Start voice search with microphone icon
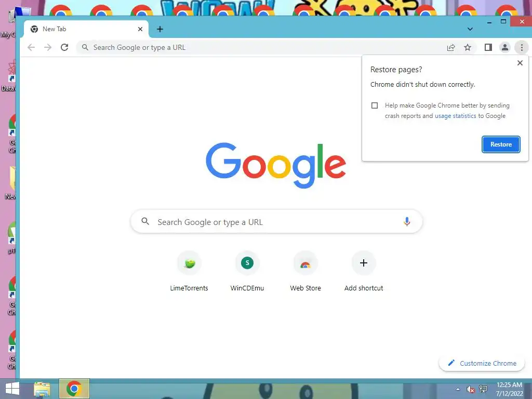 407,221
